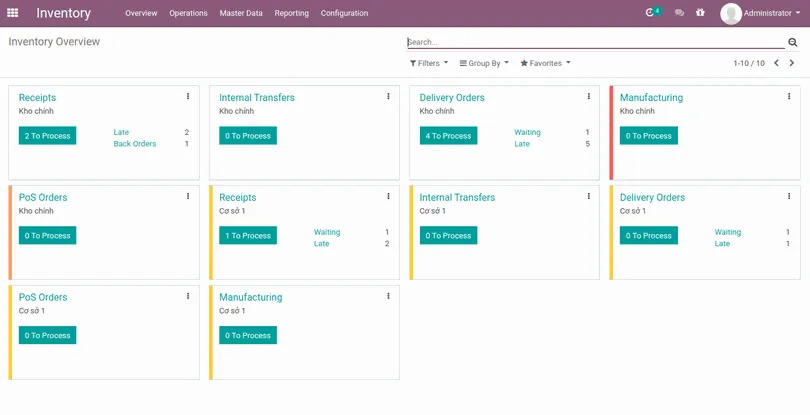Open kebab menu on Delivery Orders Kho chính card

tap(589, 96)
